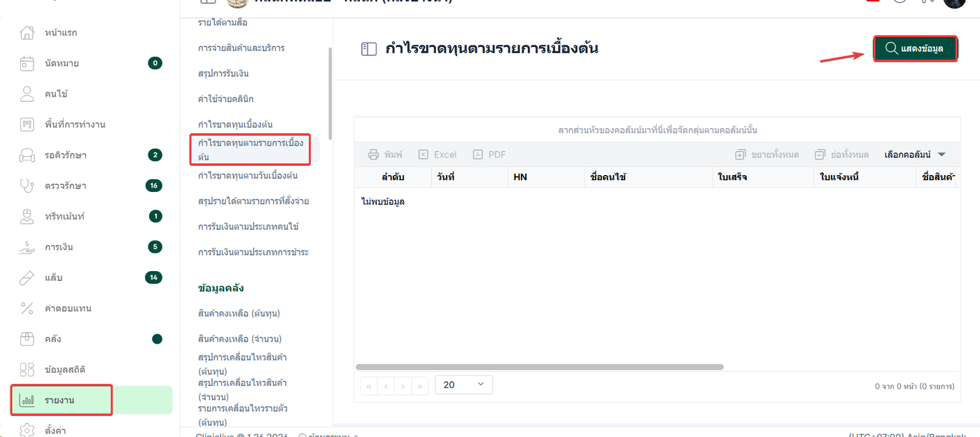Click the column grouping drop area
Screen dimensions: 980x437
pyautogui.click(x=657, y=130)
